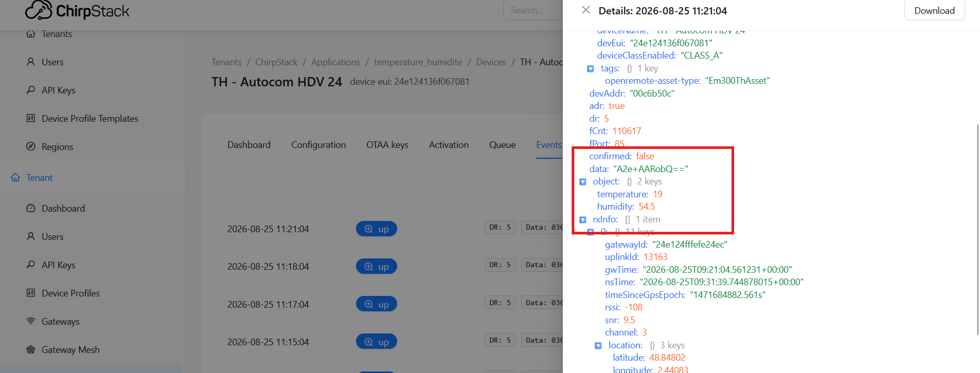Select the humidity value 54.5
The image size is (980, 373).
pyautogui.click(x=647, y=207)
